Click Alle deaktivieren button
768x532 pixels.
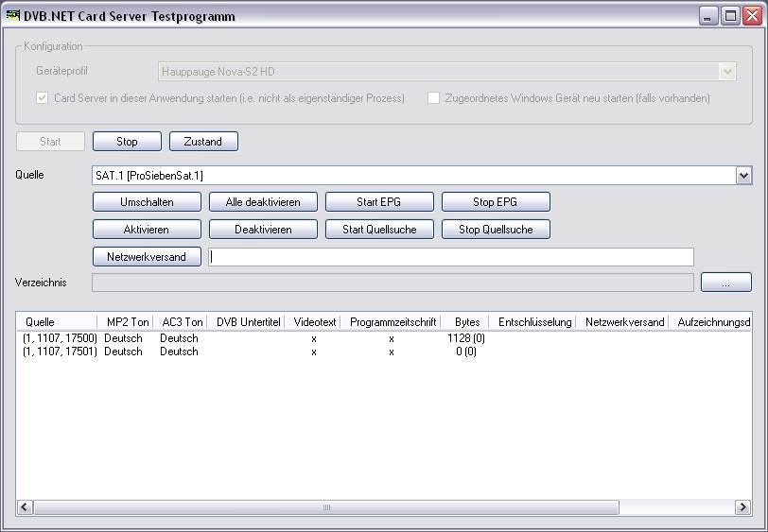pyautogui.click(x=263, y=202)
